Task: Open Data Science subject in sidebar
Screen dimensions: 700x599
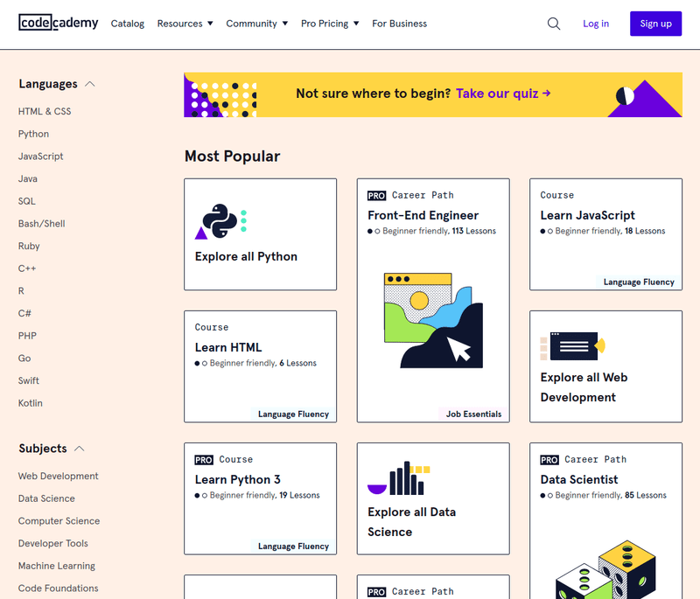Action: 46,498
